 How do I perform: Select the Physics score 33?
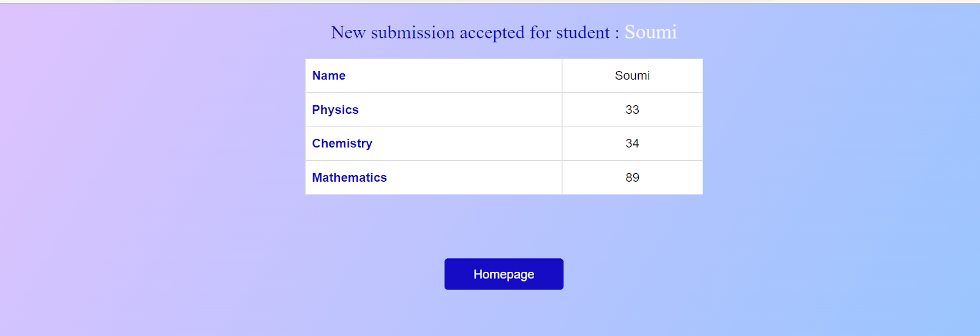632,110
